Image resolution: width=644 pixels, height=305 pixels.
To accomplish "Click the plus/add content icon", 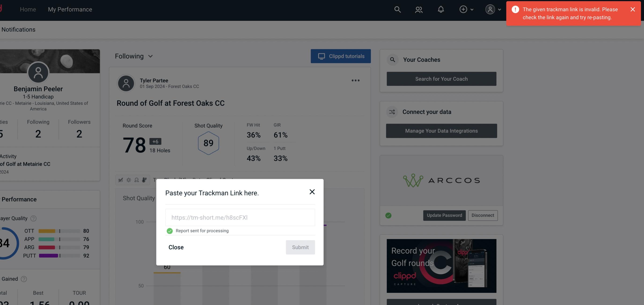I will [463, 9].
